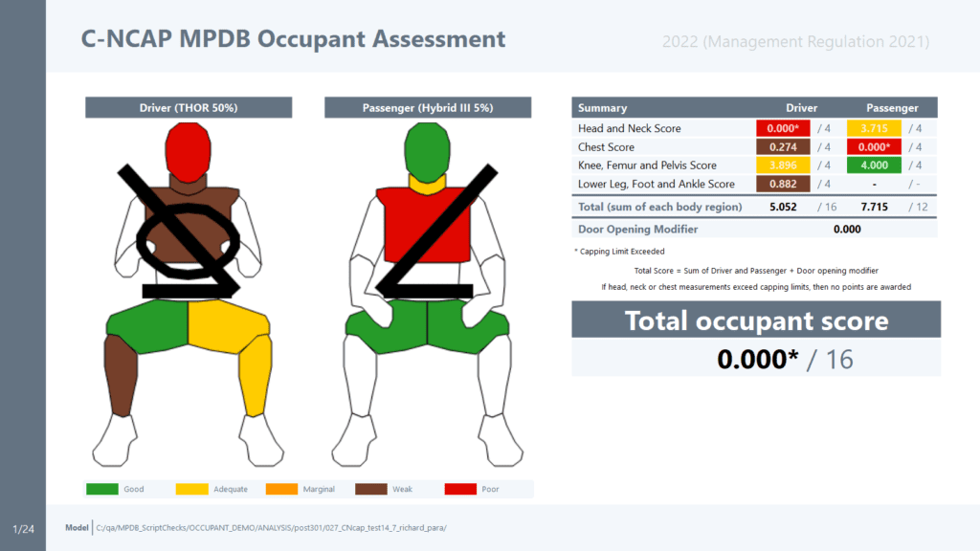Click the "Driver (THOR 50%)" panel header

pos(189,107)
